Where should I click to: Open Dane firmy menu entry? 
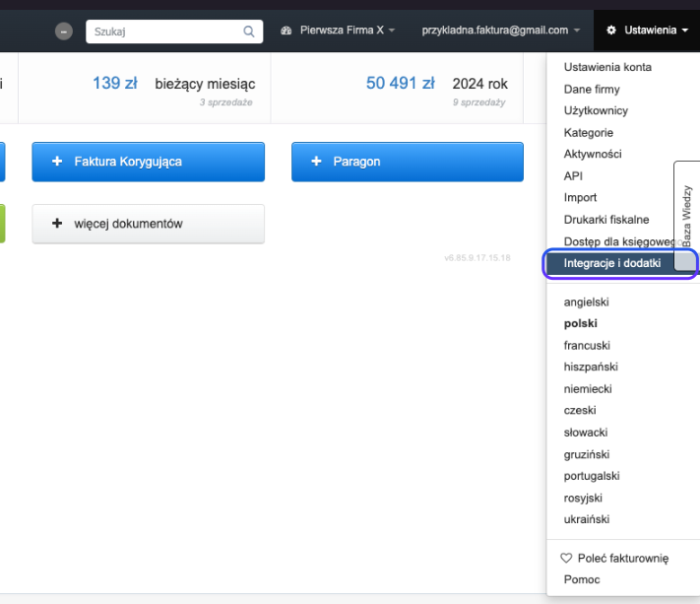592,89
